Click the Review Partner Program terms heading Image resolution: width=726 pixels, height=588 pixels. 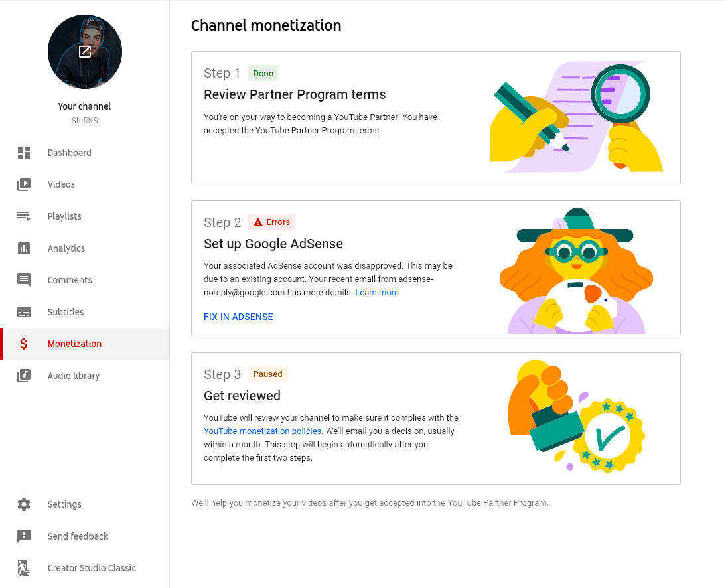coord(295,94)
